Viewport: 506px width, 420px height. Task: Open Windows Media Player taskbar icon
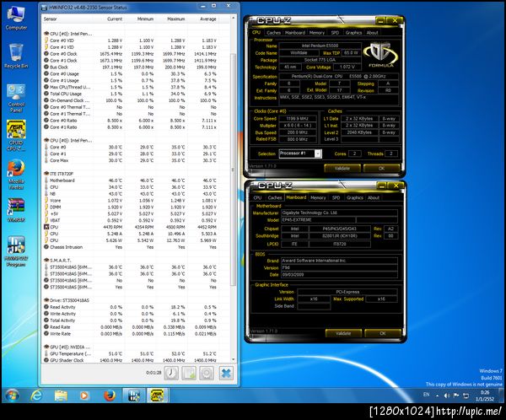(x=84, y=396)
